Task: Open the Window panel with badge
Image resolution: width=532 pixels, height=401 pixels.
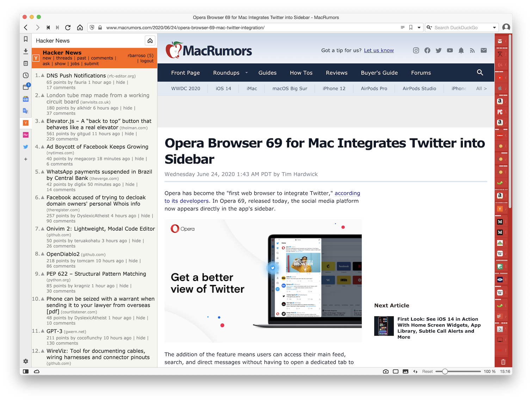Action: (x=26, y=87)
